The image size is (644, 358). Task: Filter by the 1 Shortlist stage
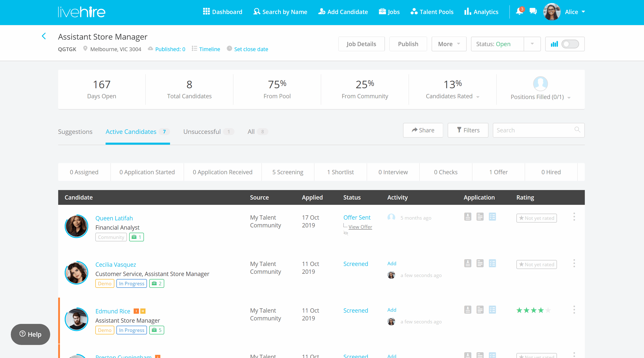pyautogui.click(x=341, y=172)
